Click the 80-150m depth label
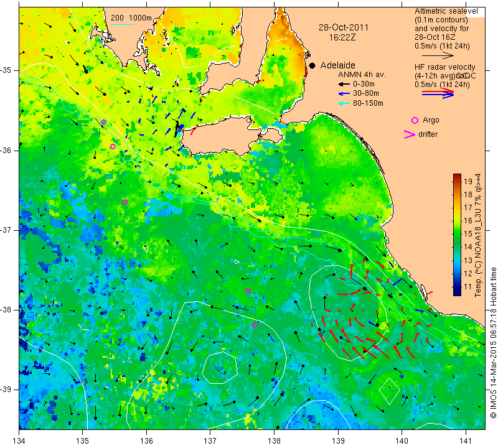Screen dimensions: 498x448 tap(368, 103)
